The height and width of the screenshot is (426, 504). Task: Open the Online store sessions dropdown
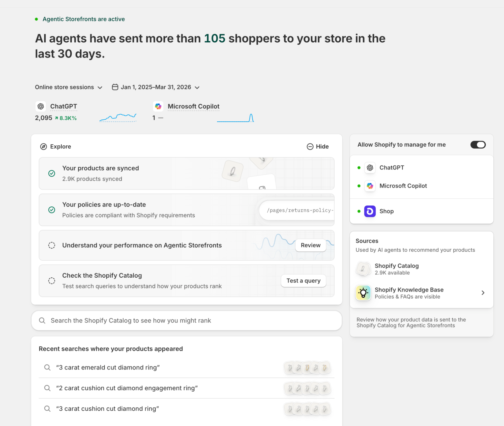(69, 87)
